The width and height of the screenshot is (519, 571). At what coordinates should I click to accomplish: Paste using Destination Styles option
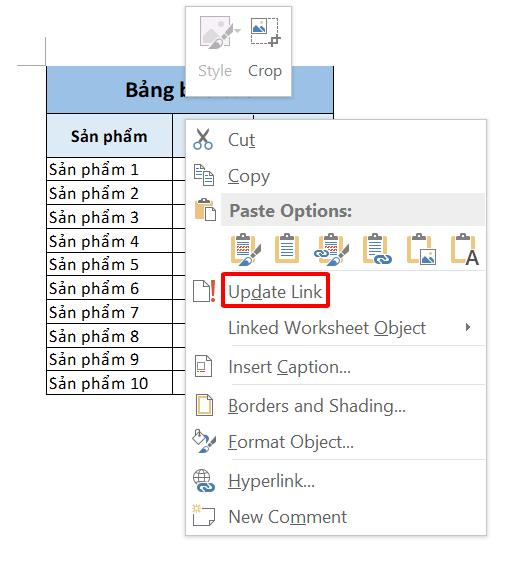click(x=287, y=249)
